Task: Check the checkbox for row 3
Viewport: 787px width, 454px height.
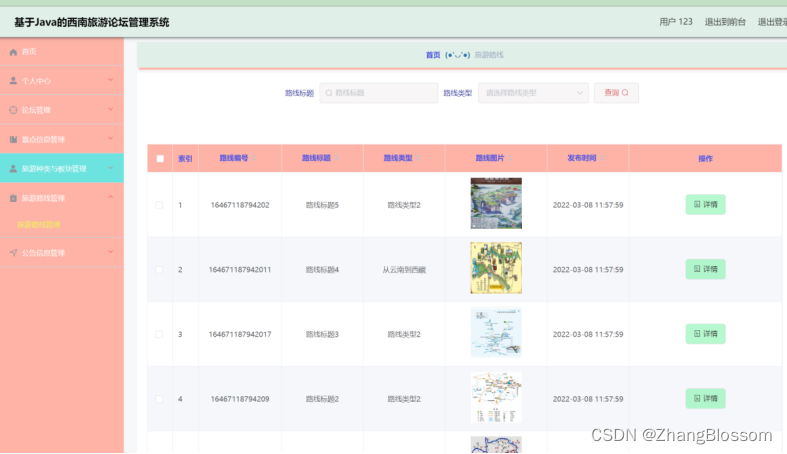Action: tap(159, 335)
